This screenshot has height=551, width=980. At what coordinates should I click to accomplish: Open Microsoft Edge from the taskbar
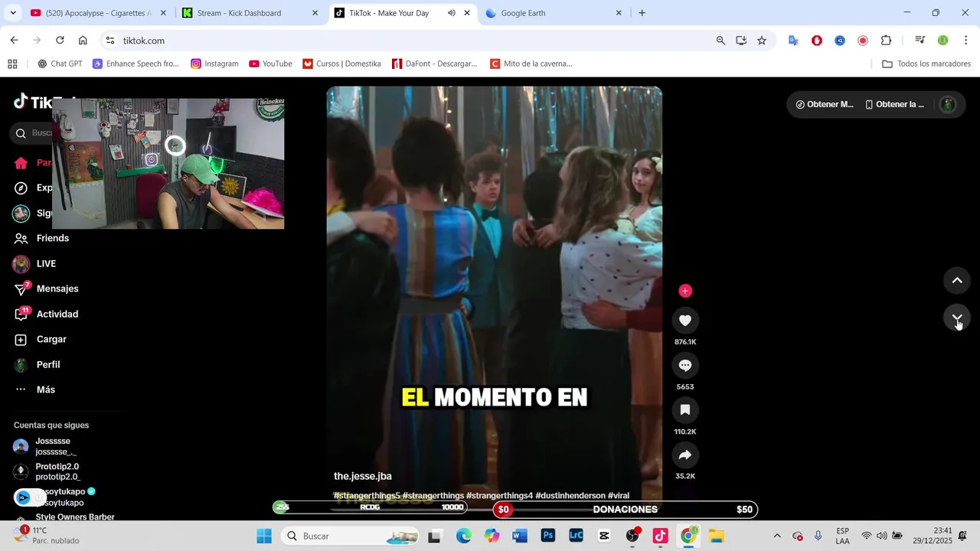tap(463, 536)
